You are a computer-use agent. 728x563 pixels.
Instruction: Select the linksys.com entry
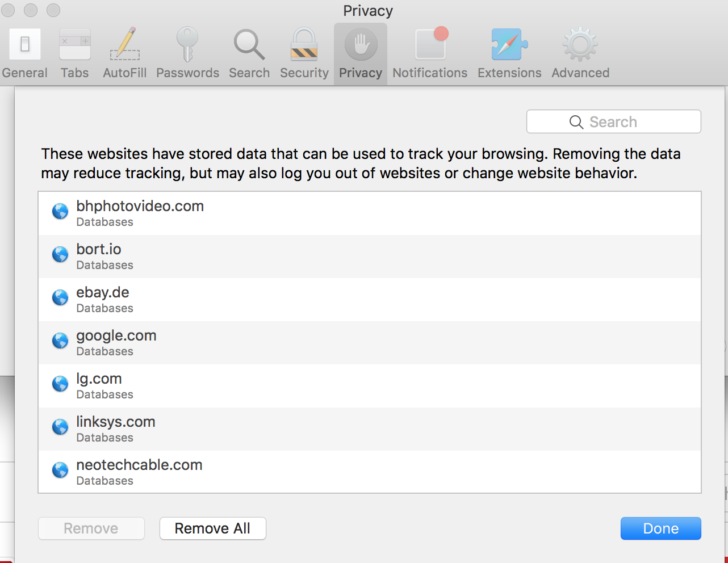pyautogui.click(x=370, y=429)
